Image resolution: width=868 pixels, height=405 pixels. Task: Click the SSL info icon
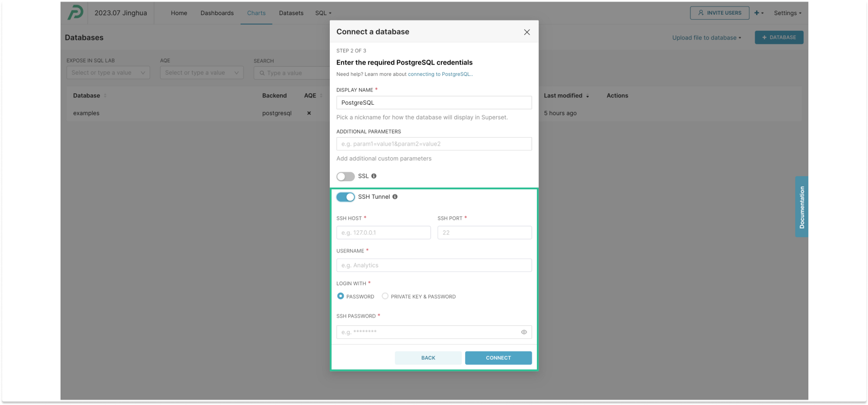374,176
